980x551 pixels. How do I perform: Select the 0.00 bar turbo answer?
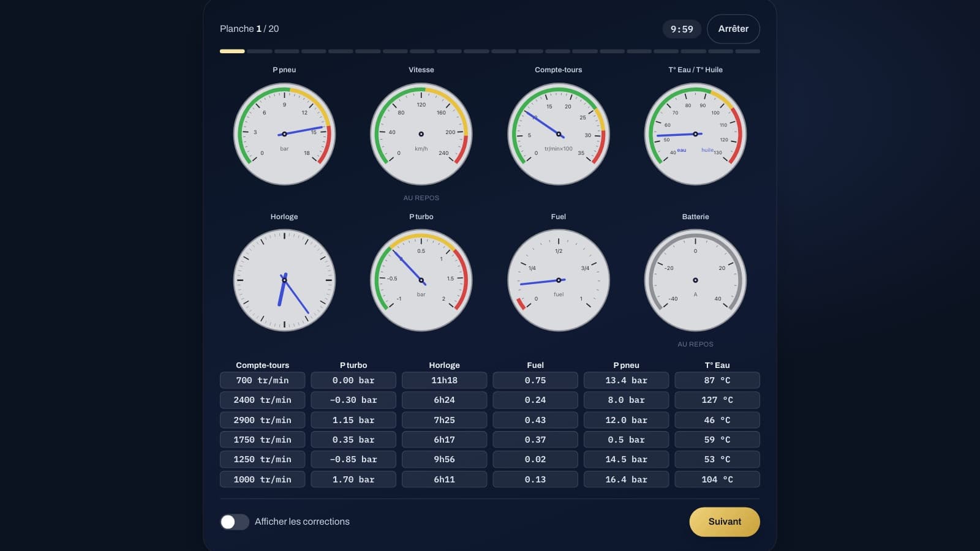click(353, 380)
